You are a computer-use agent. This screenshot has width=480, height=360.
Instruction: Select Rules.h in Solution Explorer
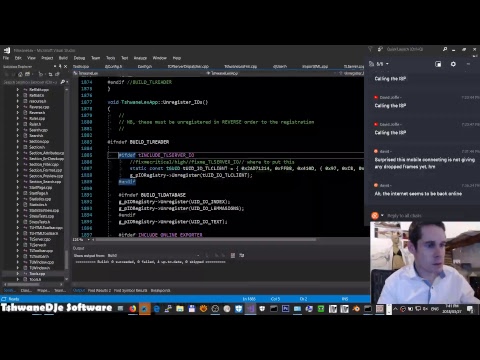tap(35, 124)
